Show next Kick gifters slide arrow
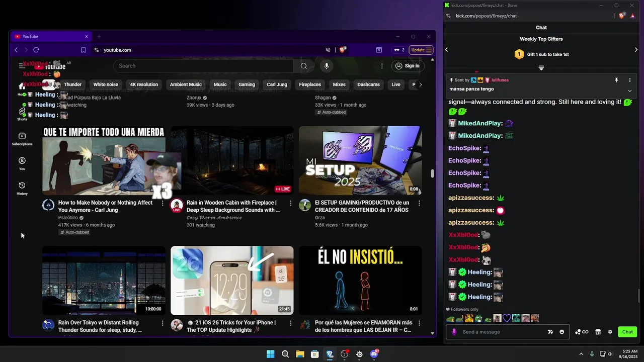 pos(636,49)
